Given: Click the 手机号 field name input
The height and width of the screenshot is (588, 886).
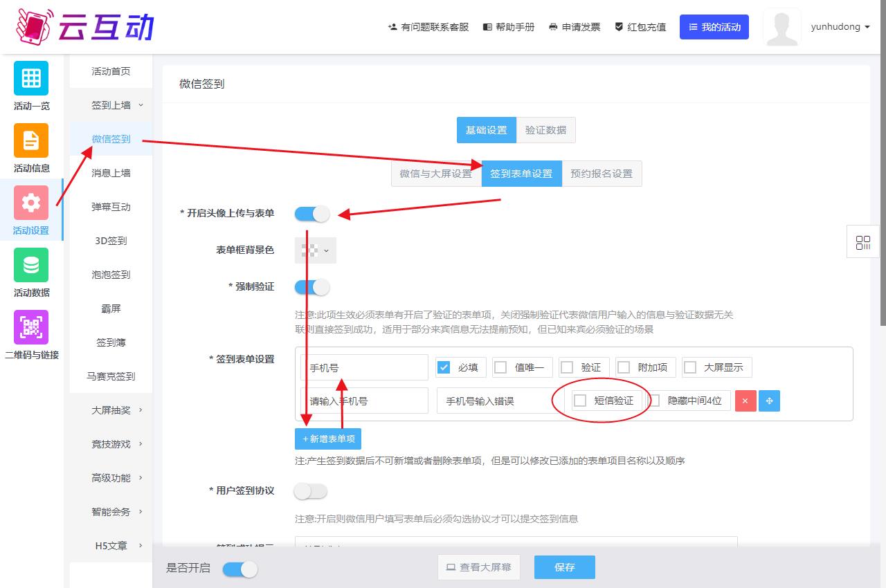Looking at the screenshot, I should point(365,367).
